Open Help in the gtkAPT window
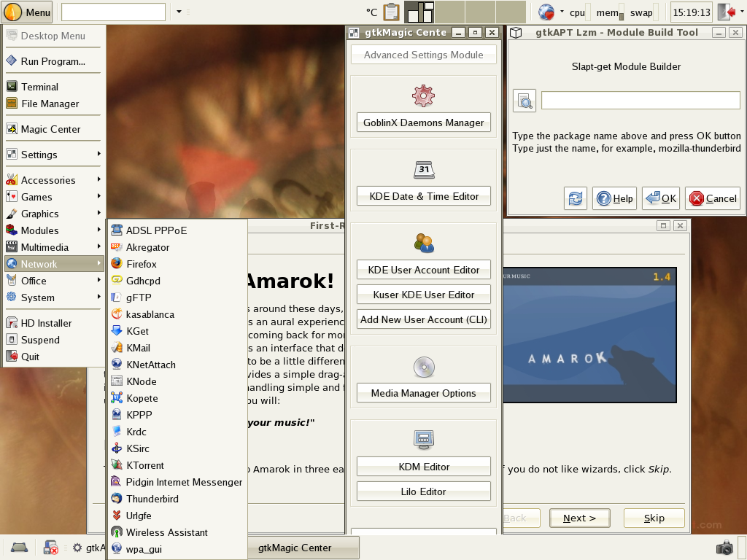The width and height of the screenshot is (747, 560). (x=614, y=198)
